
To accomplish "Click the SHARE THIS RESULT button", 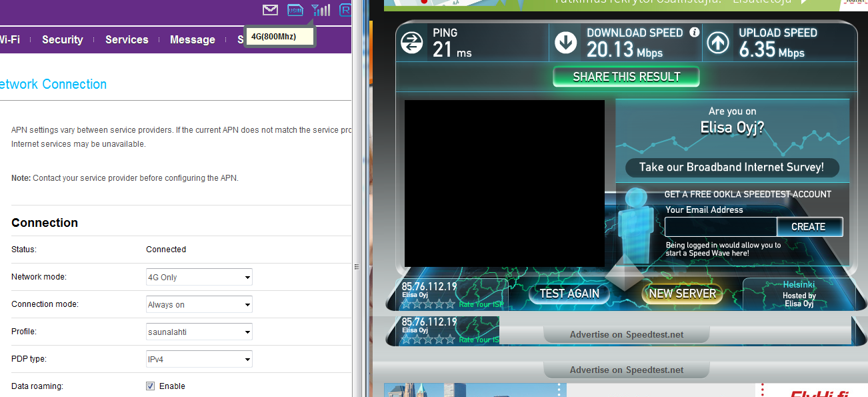I will [x=627, y=77].
